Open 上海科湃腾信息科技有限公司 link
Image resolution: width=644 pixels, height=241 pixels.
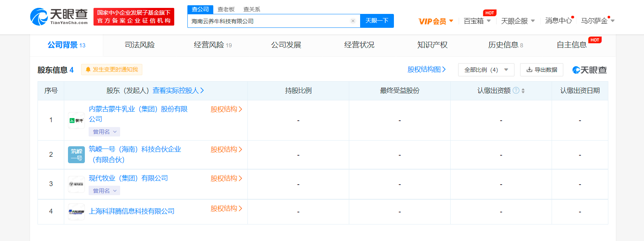[132, 211]
